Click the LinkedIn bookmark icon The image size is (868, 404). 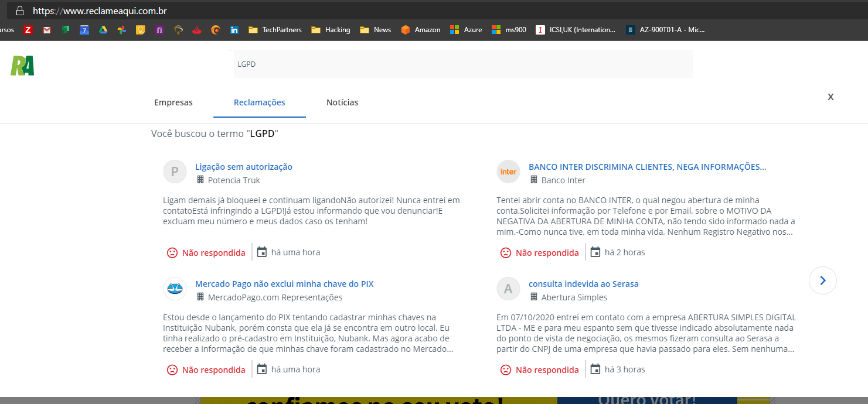click(234, 30)
